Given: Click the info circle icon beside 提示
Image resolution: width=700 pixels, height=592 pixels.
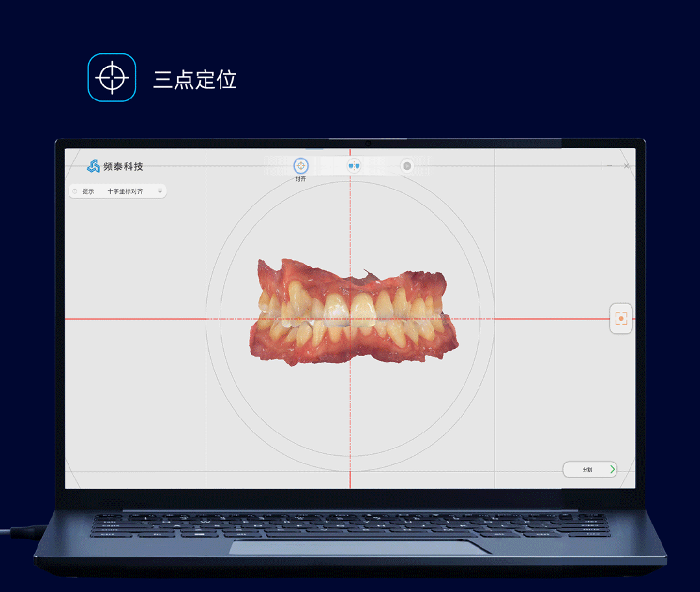Looking at the screenshot, I should click(x=75, y=191).
